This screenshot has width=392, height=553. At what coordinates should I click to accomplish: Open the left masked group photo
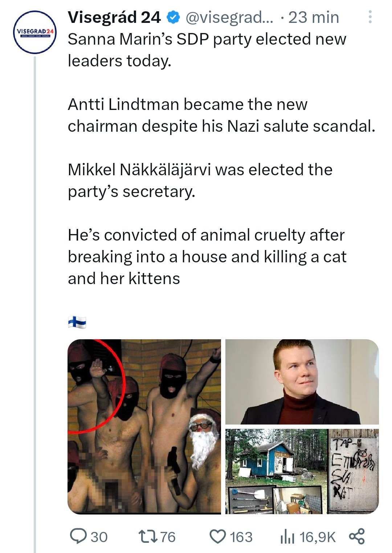pyautogui.click(x=144, y=426)
